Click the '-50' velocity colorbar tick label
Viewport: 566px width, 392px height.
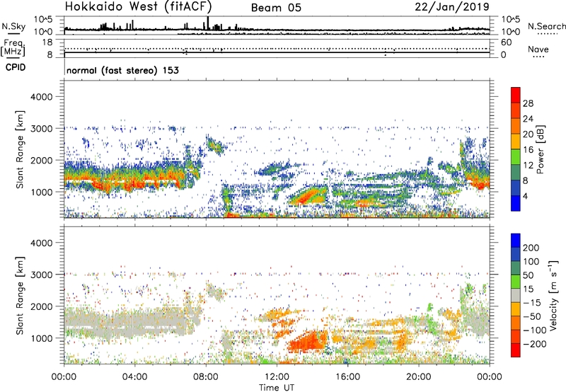coord(532,316)
